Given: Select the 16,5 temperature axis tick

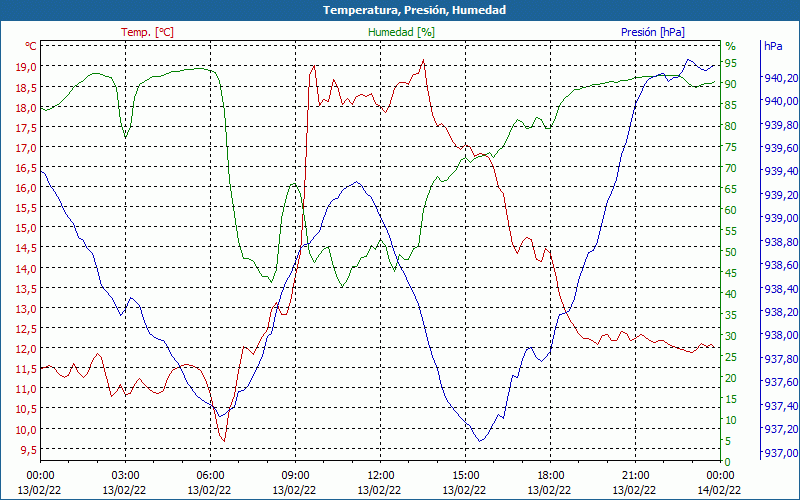Looking at the screenshot, I should click(x=27, y=168).
